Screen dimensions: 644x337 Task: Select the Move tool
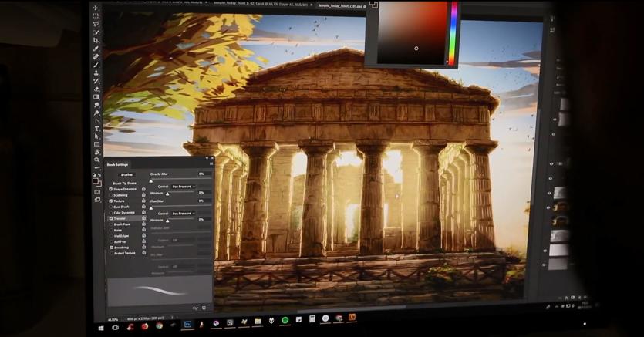[96, 8]
